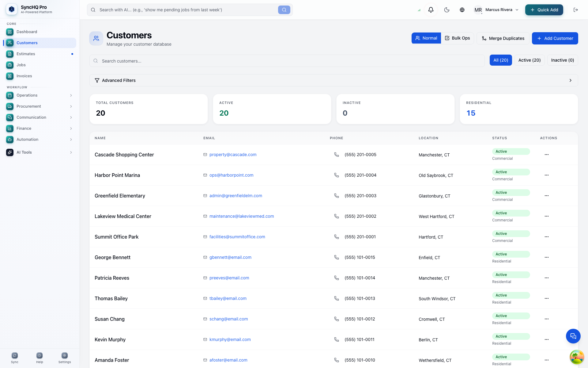The height and width of the screenshot is (368, 588).
Task: Open email link property@cascade.com
Action: [233, 155]
